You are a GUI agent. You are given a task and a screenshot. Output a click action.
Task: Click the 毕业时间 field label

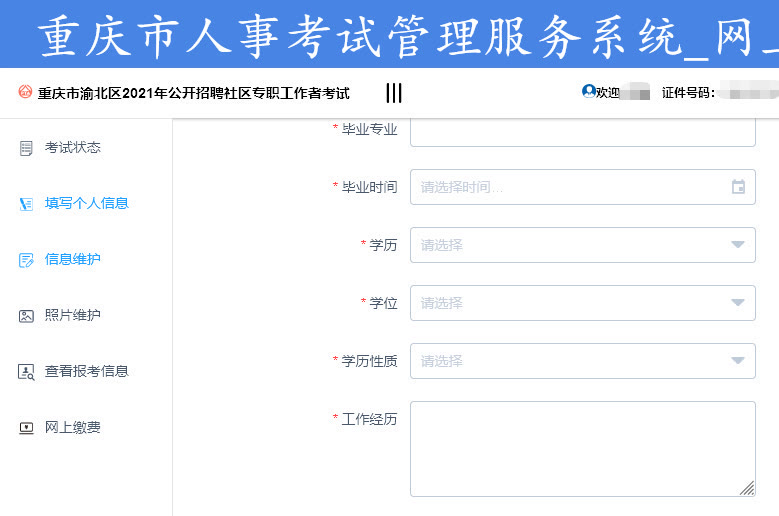369,187
